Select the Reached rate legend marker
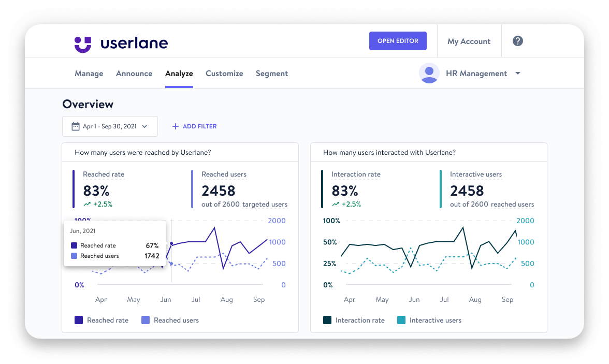Image resolution: width=609 pixels, height=364 pixels. click(x=79, y=320)
